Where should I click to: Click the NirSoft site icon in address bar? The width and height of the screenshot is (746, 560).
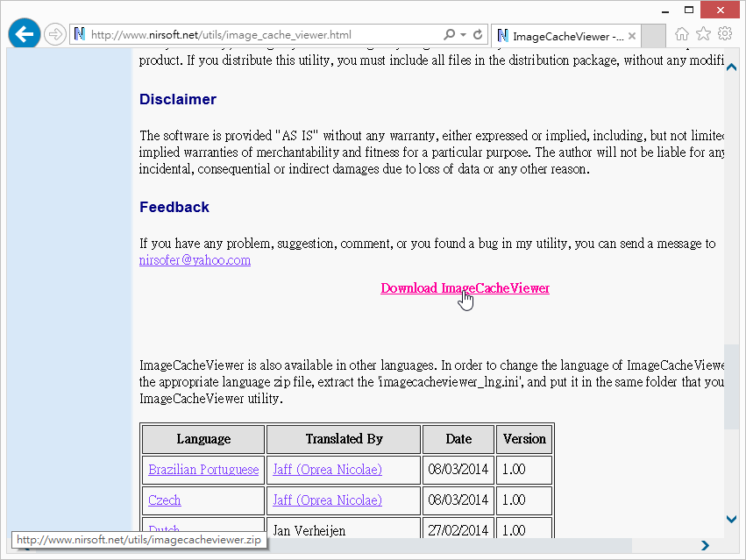pos(80,34)
